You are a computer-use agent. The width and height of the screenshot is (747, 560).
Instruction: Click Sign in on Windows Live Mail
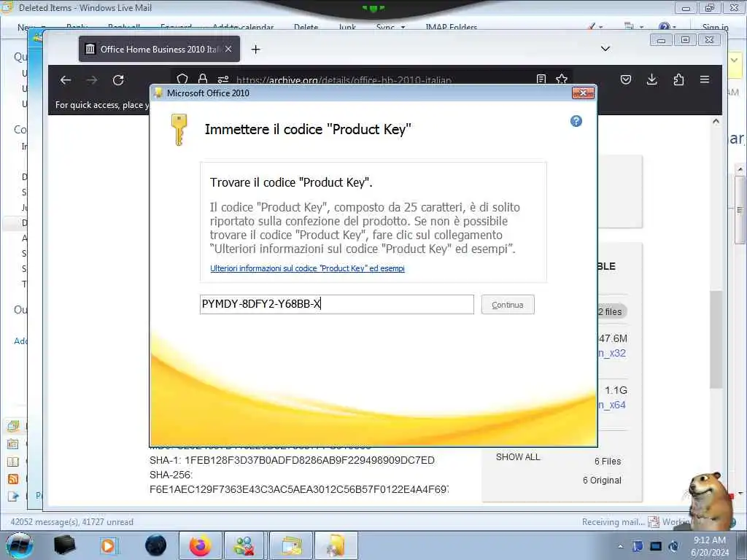point(715,28)
